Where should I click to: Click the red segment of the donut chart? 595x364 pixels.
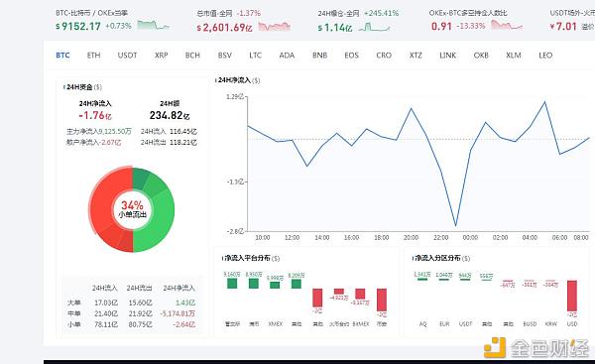(x=102, y=209)
